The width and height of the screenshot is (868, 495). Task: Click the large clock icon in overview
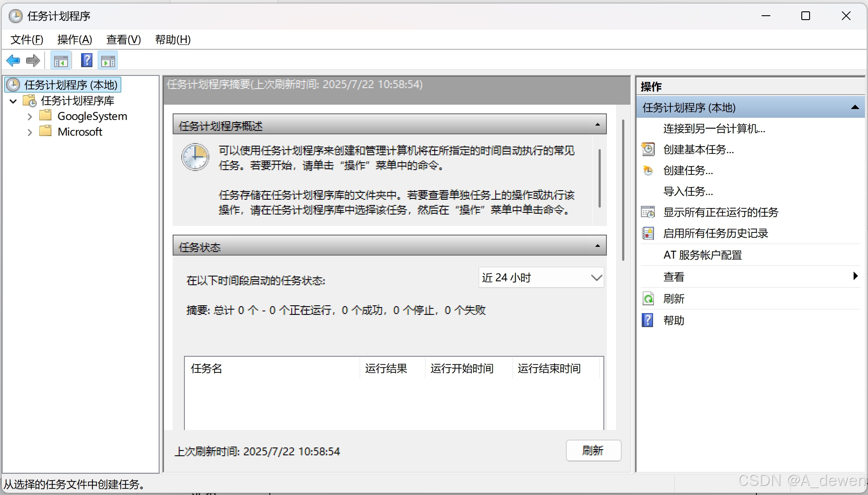195,157
